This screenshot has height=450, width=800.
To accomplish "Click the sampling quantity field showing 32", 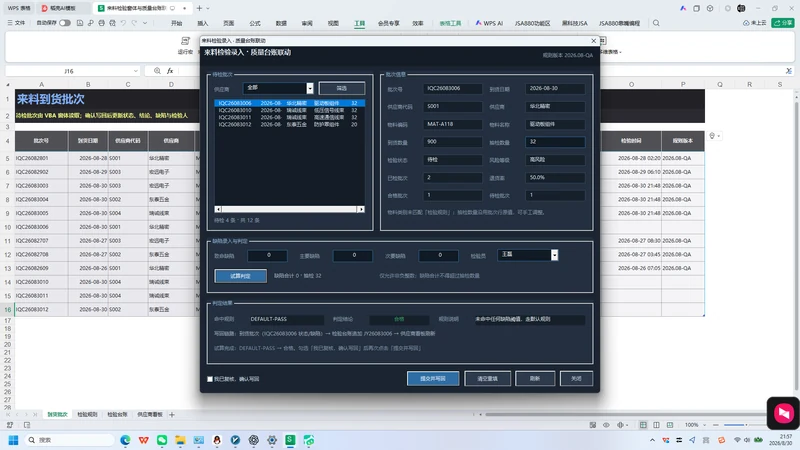I will pyautogui.click(x=555, y=142).
